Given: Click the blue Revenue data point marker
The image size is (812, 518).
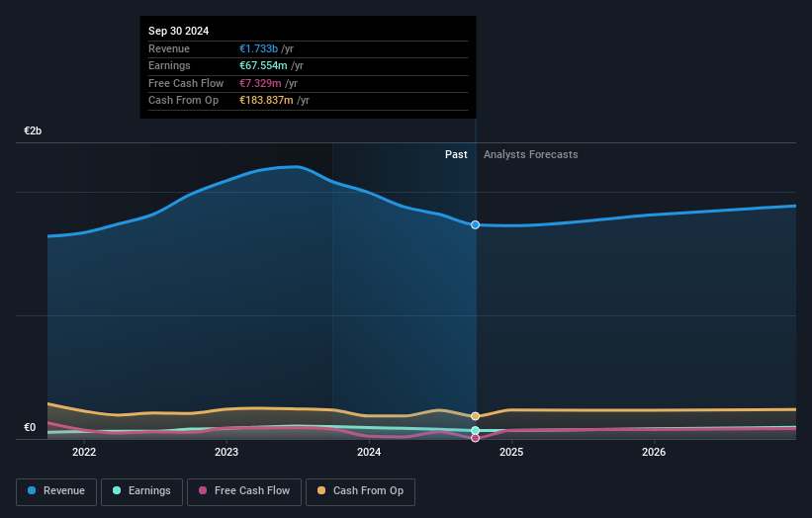Looking at the screenshot, I should pos(475,224).
